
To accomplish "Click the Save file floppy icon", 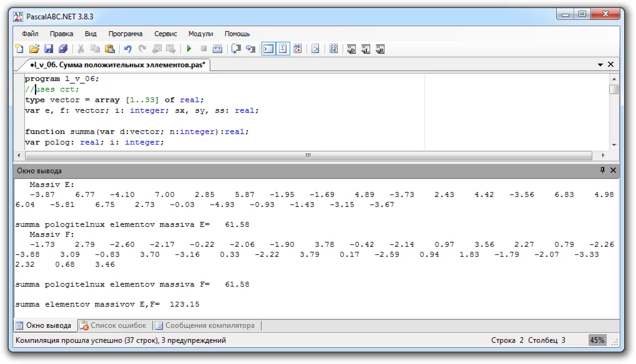I will [x=49, y=49].
